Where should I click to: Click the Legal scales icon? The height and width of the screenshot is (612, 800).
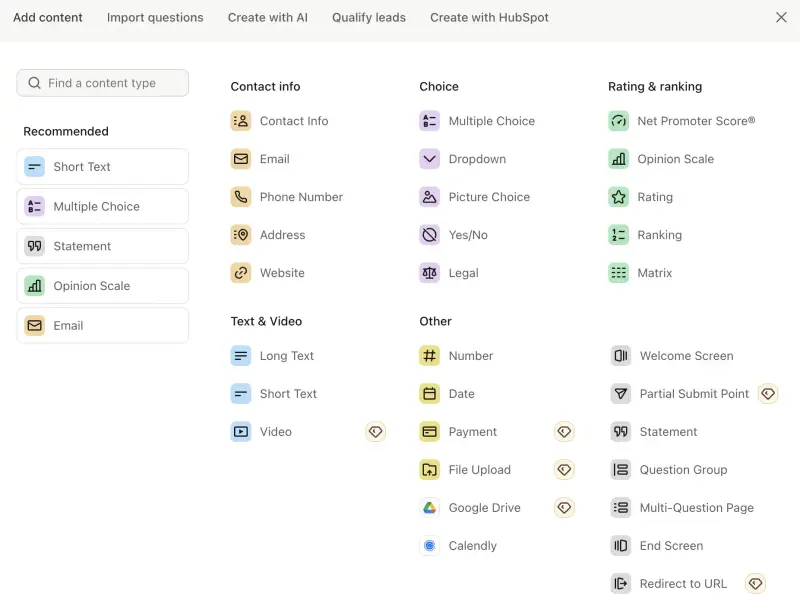tap(430, 273)
